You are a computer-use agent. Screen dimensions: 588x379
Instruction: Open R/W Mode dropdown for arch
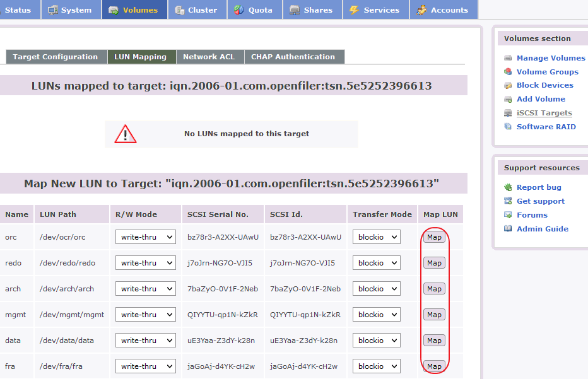click(146, 289)
